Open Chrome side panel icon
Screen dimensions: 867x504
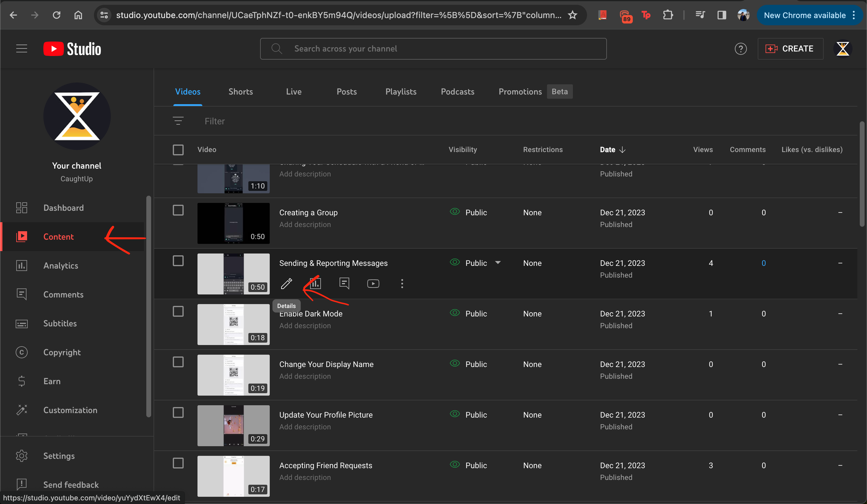(722, 15)
